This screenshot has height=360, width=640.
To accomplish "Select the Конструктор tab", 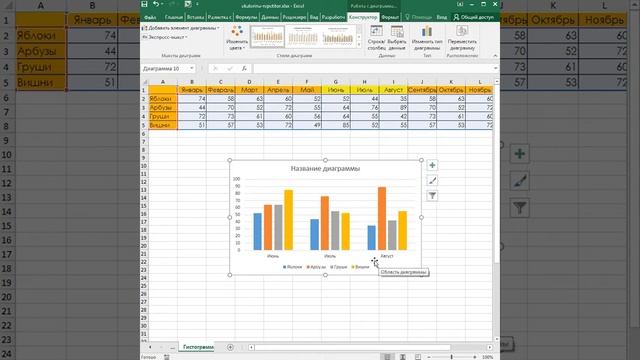I will [x=363, y=17].
